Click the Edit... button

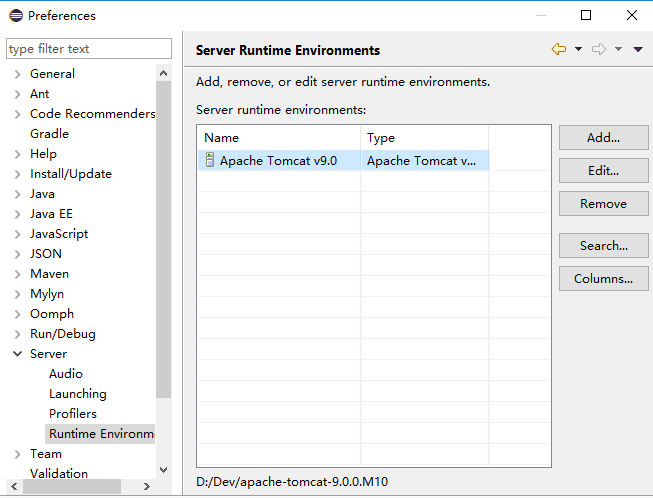click(603, 170)
